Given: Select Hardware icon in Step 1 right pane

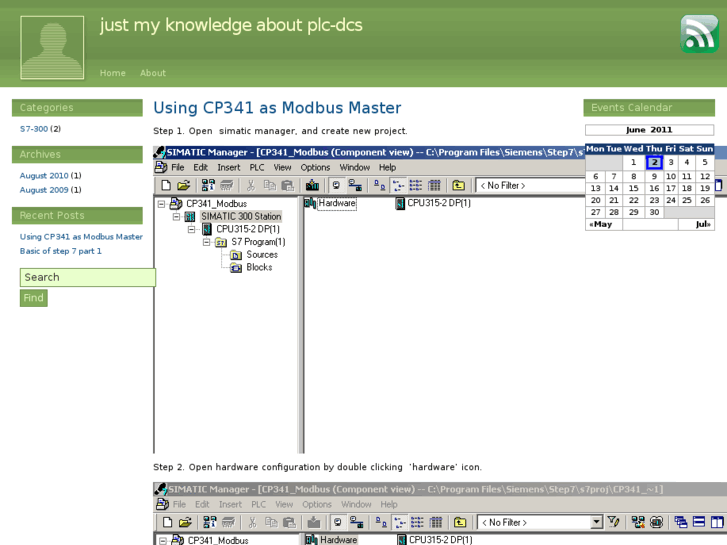Looking at the screenshot, I should [x=330, y=203].
